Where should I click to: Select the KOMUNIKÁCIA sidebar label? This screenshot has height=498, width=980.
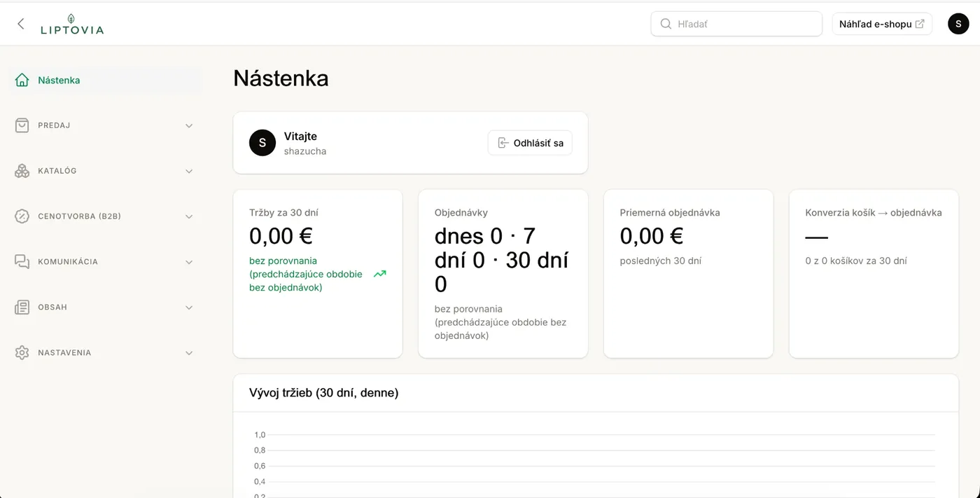coord(68,262)
